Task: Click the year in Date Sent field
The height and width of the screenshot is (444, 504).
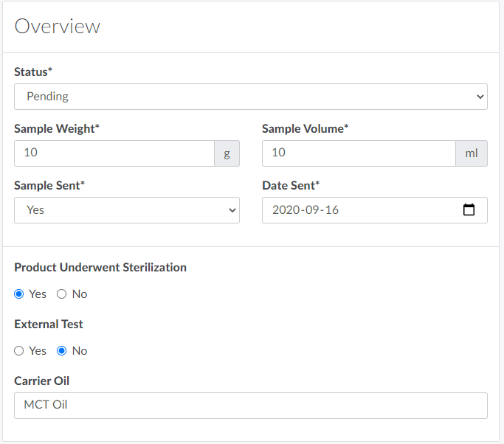Action: pyautogui.click(x=285, y=210)
